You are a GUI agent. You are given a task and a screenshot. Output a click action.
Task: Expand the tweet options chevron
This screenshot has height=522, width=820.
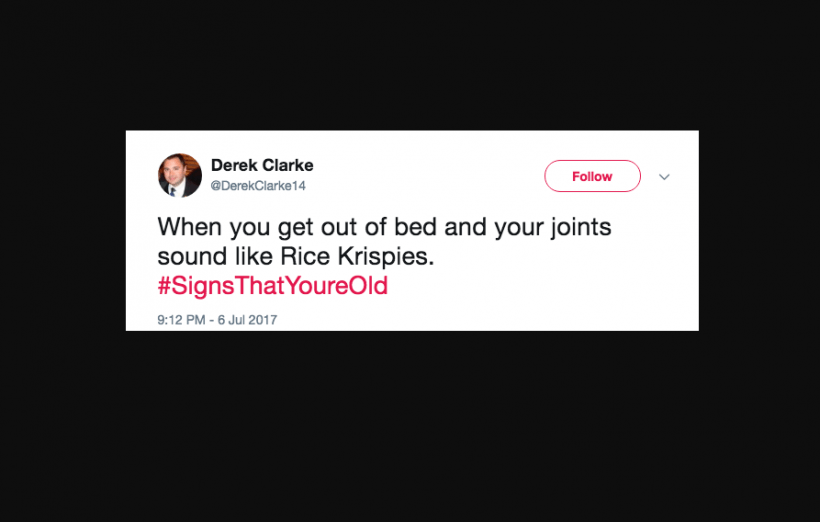[x=664, y=177]
